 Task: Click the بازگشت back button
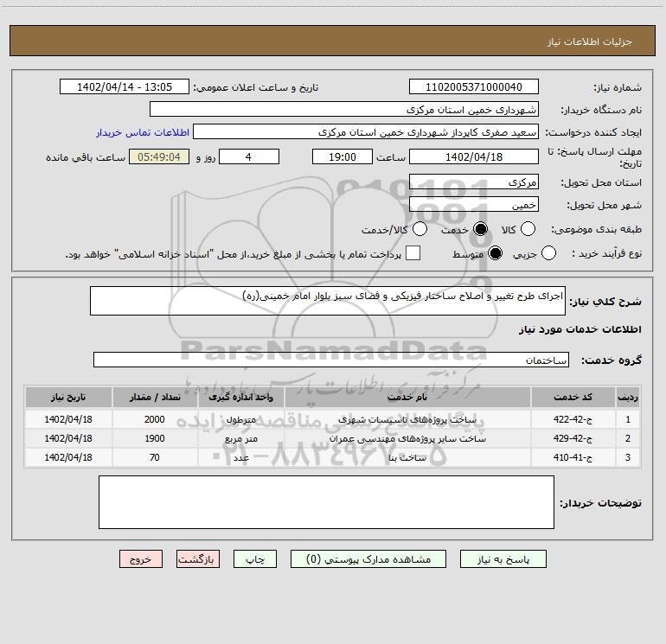pyautogui.click(x=198, y=559)
